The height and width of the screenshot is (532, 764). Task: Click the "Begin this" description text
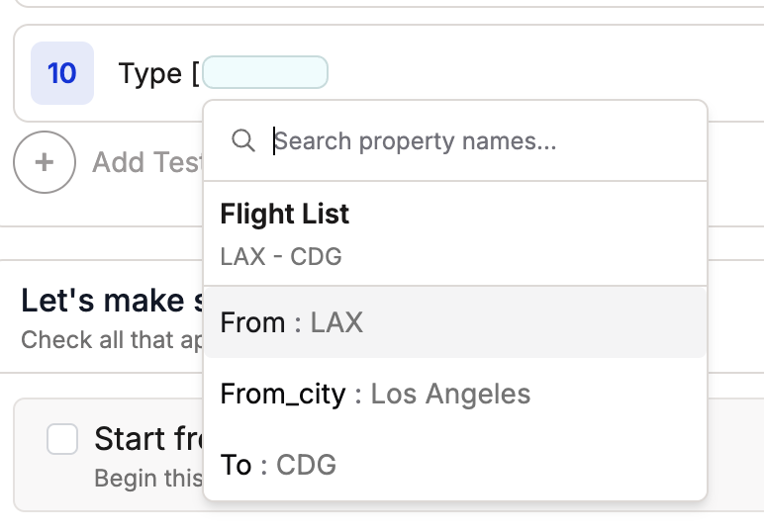point(148,479)
